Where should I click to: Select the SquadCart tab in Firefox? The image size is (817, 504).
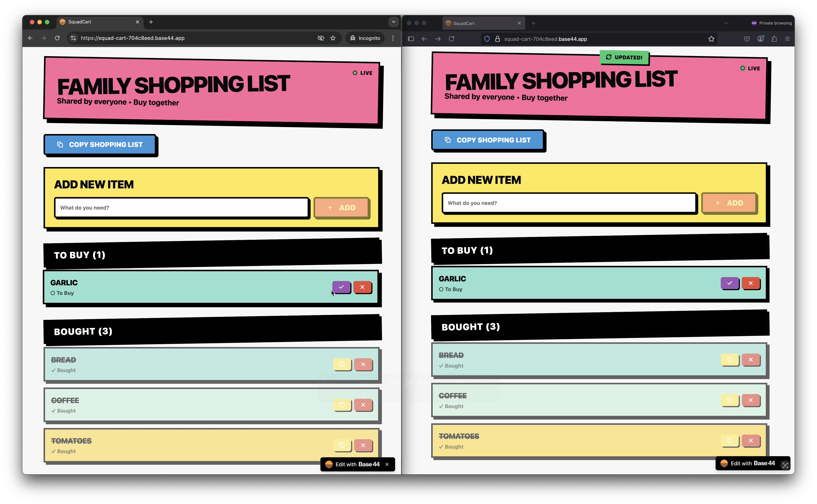480,23
